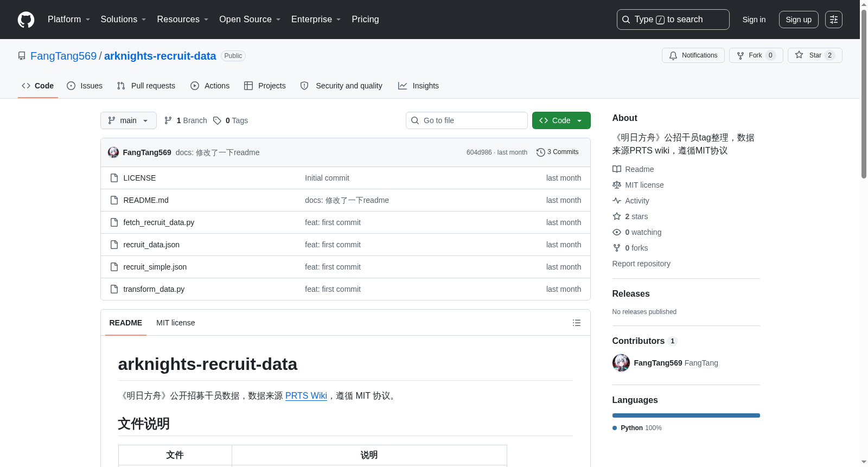The width and height of the screenshot is (868, 467).
Task: Open arknights-recruit-data repository link
Action: tap(160, 56)
